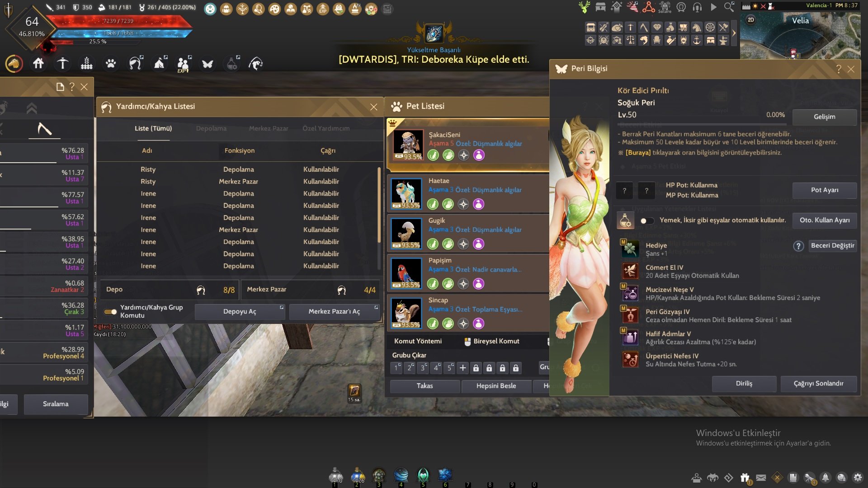Click the house residence icon
868x488 pixels.
click(38, 64)
